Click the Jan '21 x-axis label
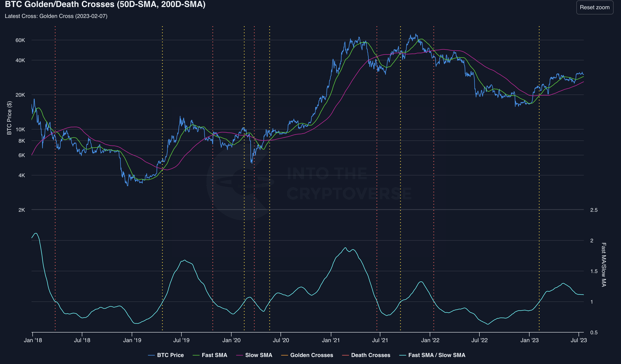 (331, 340)
